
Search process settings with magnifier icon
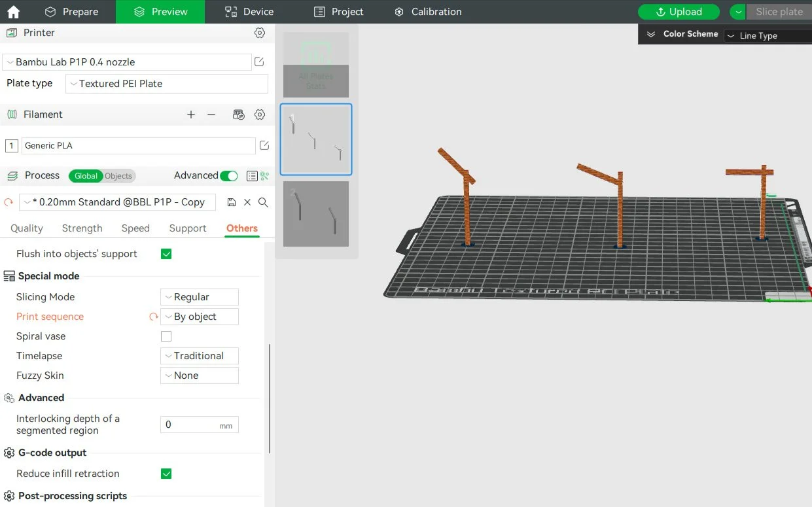pyautogui.click(x=263, y=202)
